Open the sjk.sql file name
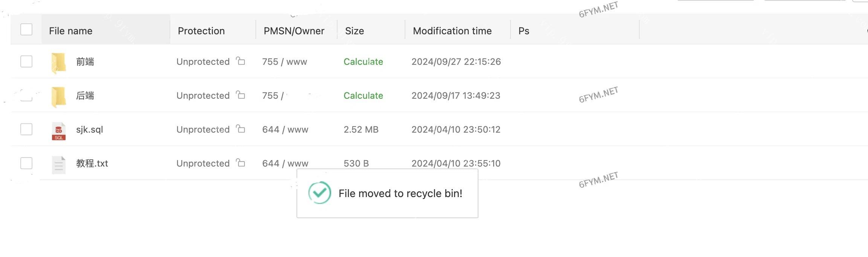The width and height of the screenshot is (868, 257). click(90, 130)
